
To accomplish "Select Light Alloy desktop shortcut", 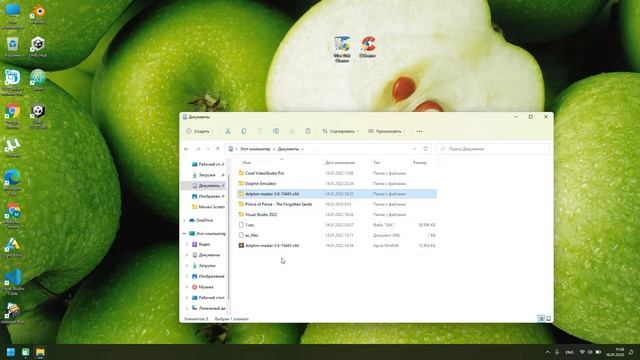I will 13,247.
